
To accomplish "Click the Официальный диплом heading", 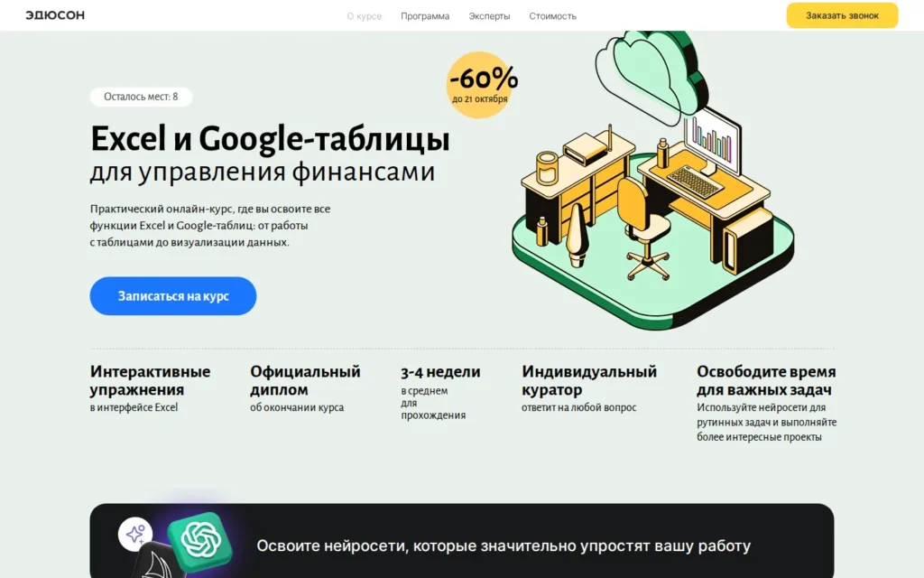I will tap(305, 380).
